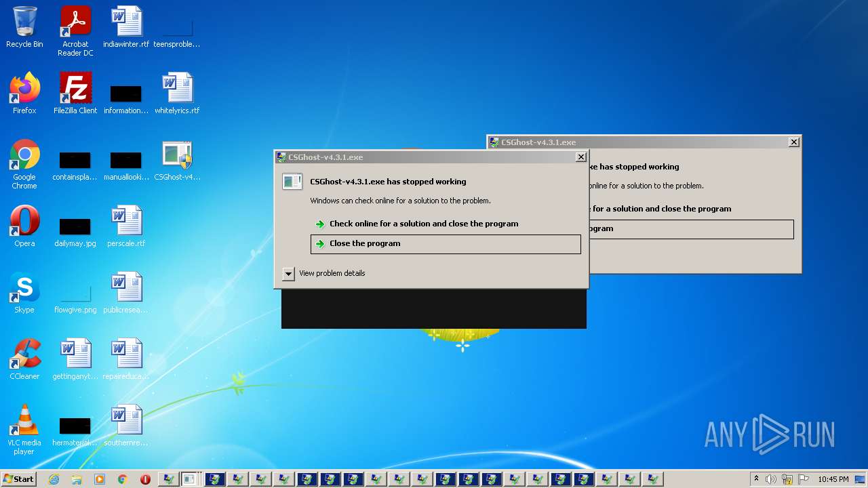Launch Firefox from the desktop
The image size is (868, 488).
point(24,94)
